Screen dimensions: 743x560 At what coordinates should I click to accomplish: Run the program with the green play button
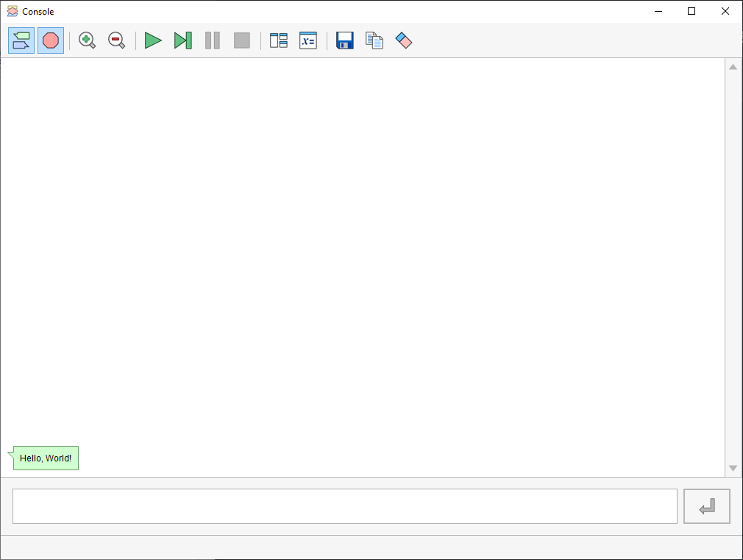point(153,40)
